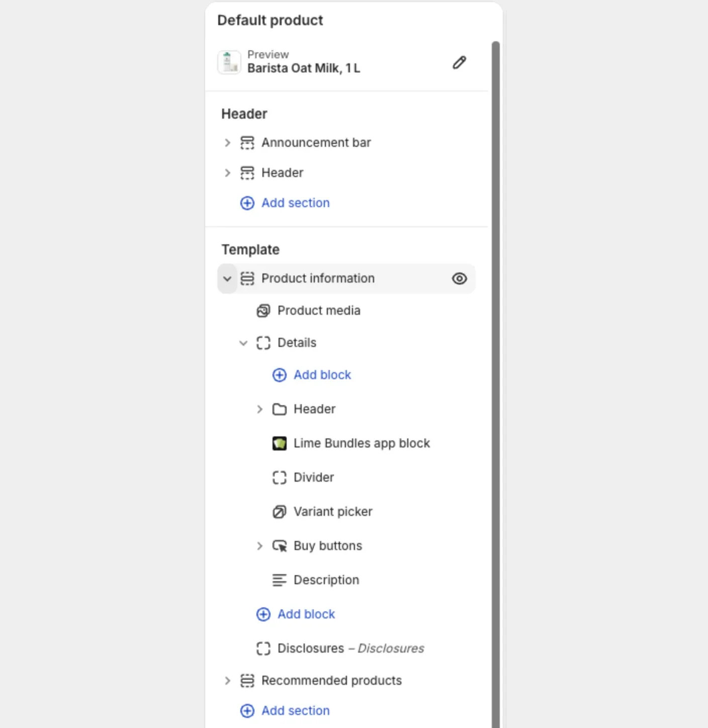Click the Default product title
Viewport: 708px width, 728px height.
pyautogui.click(x=270, y=21)
